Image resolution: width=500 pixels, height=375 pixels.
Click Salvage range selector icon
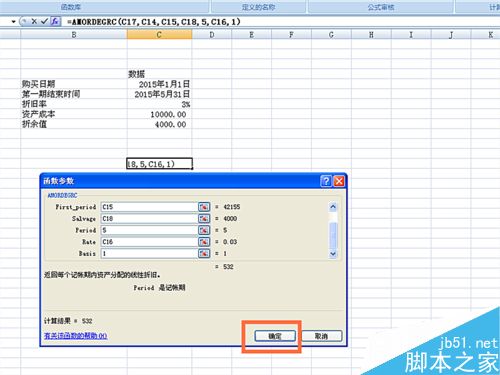204,219
